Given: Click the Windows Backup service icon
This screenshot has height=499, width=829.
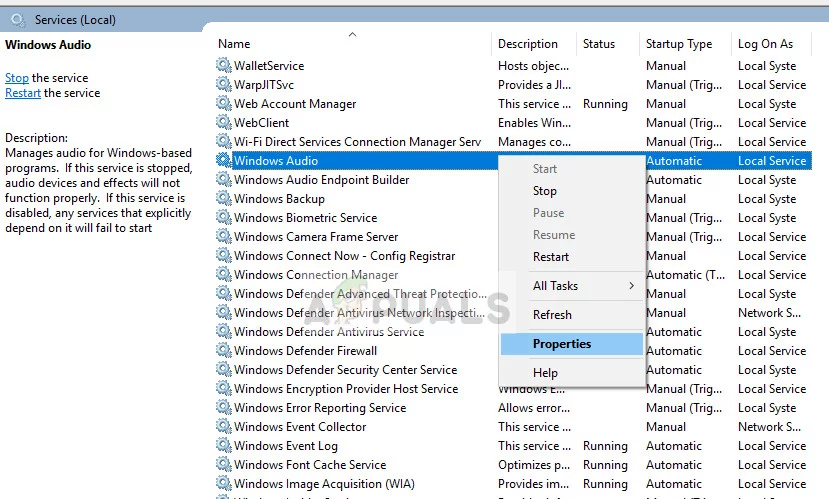Looking at the screenshot, I should click(224, 198).
